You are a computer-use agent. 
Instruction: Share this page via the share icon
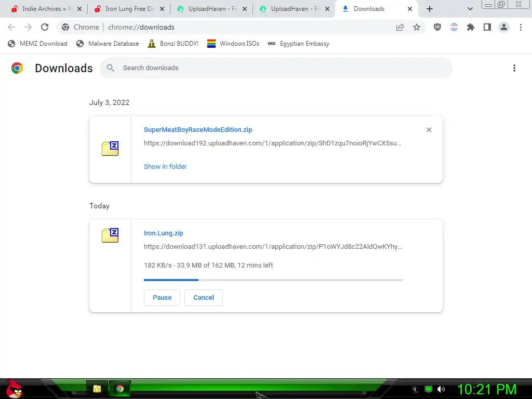pos(400,27)
